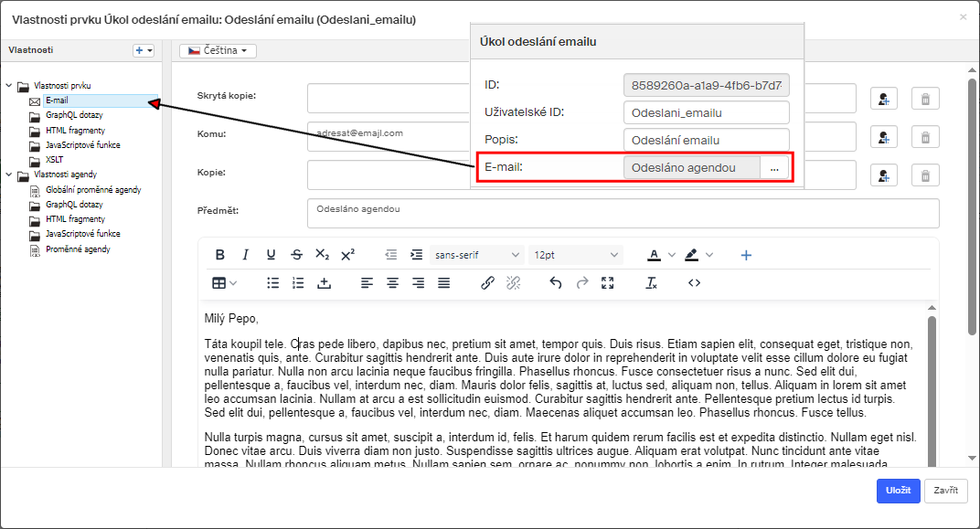The image size is (980, 529).
Task: Clear Kopie field with trash icon
Action: 926,176
